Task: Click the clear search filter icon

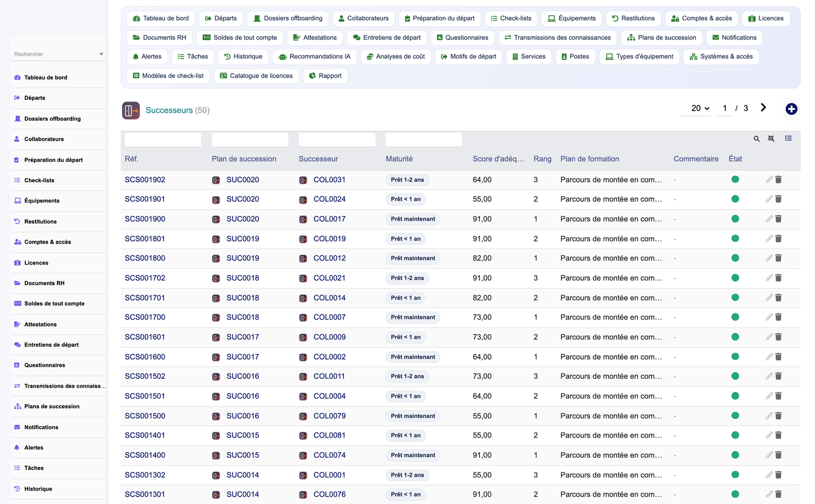Action: [x=771, y=139]
